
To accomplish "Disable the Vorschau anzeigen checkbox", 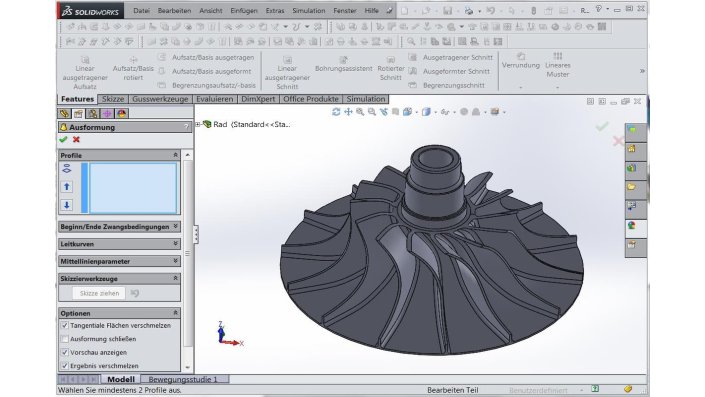I will (65, 352).
